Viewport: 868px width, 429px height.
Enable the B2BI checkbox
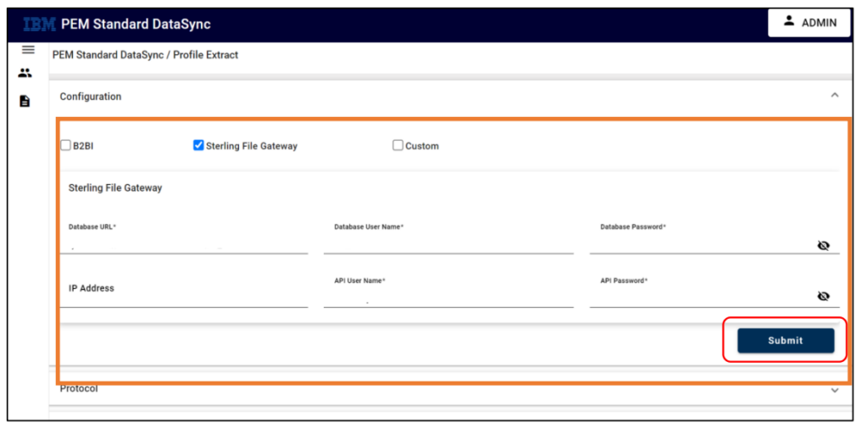pos(66,146)
